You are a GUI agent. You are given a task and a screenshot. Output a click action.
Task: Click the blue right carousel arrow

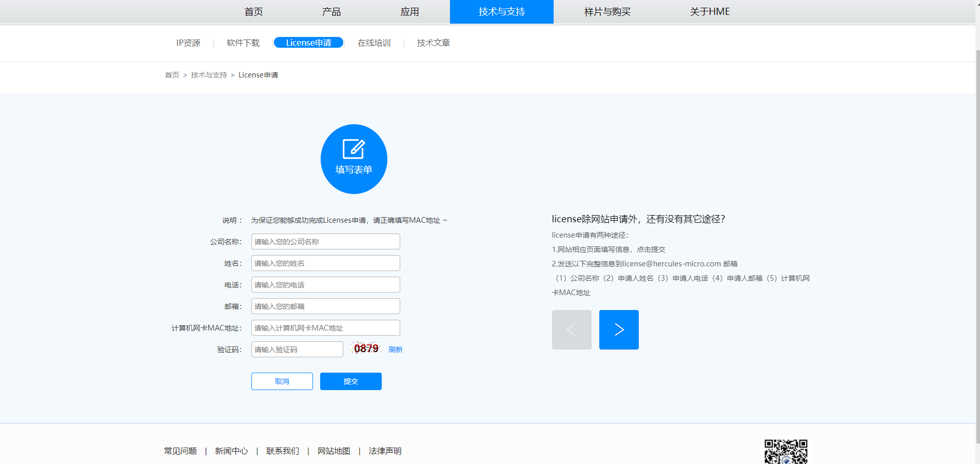pos(618,330)
